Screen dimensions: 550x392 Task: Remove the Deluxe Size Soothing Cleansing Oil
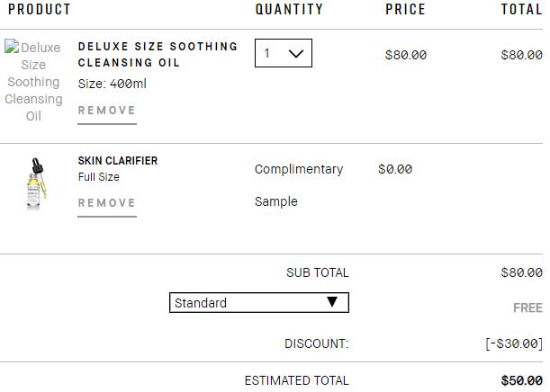[107, 111]
